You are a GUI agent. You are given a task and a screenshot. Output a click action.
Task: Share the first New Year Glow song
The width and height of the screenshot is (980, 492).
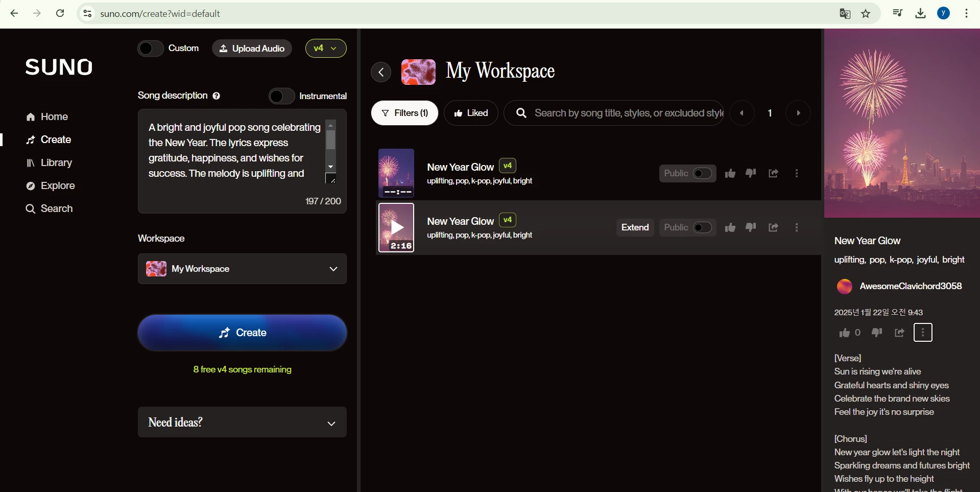coord(773,174)
